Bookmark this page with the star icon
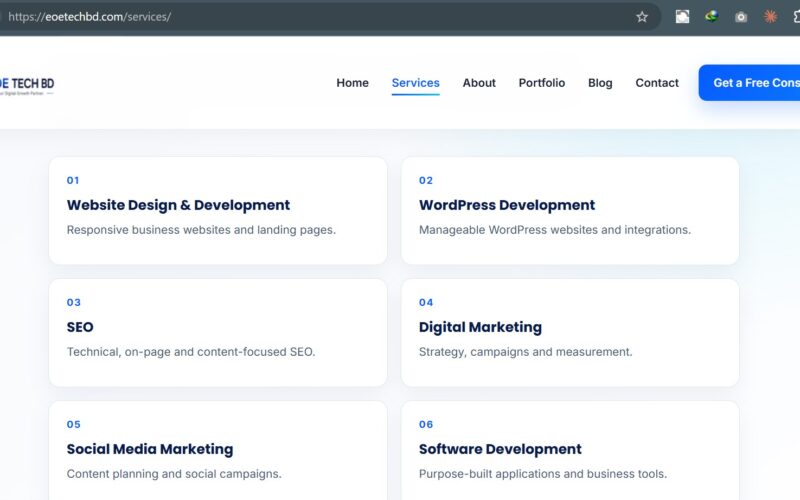Screen dimensions: 800x500 (642, 17)
